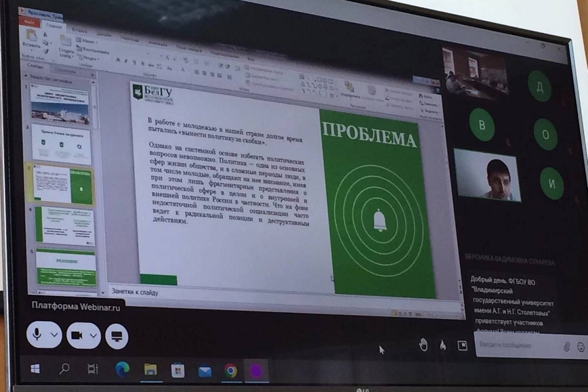
Task: Open the emoji picker in chat input
Action: tap(581, 346)
